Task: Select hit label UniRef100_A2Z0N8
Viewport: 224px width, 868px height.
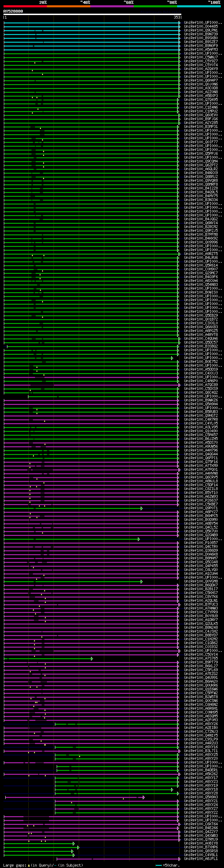Action: coord(201,92)
